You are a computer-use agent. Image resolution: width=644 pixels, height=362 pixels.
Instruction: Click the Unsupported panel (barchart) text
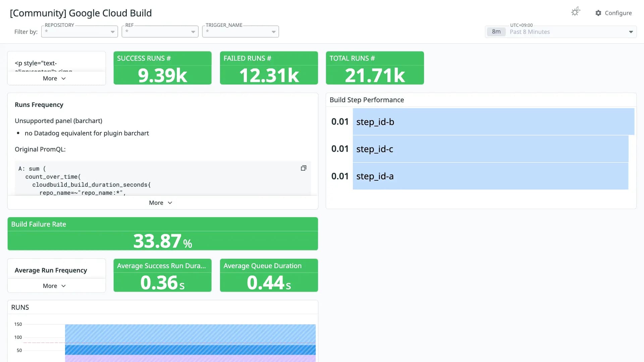58,121
